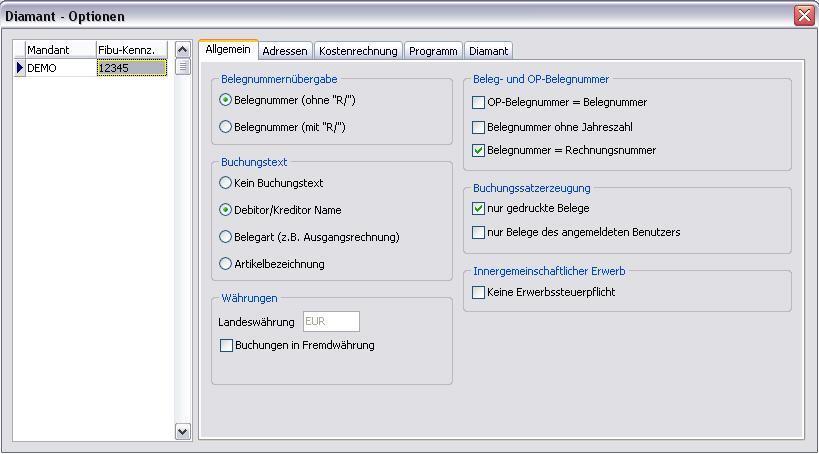
Task: Click scroll down arrow in Mandant list
Action: pyautogui.click(x=182, y=431)
